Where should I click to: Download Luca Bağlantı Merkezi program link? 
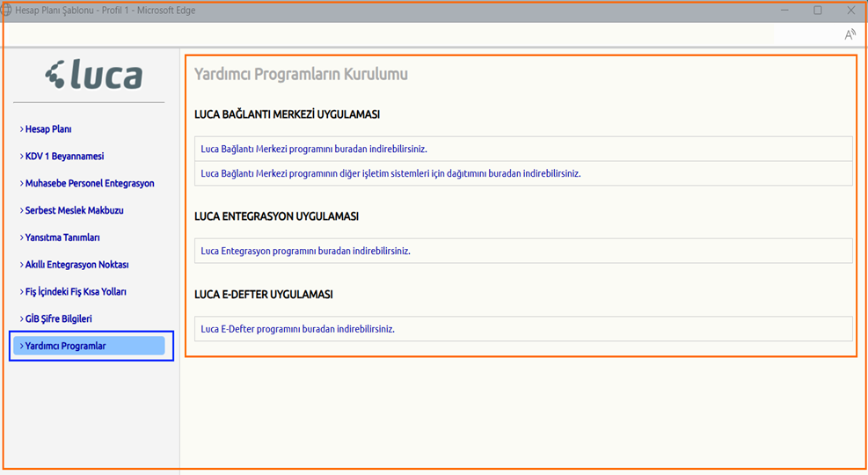(x=314, y=149)
